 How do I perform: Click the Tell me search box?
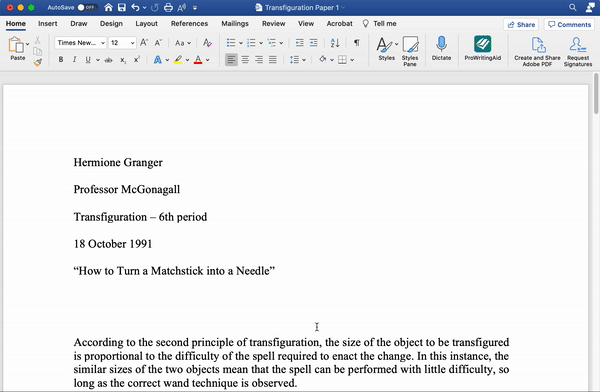[380, 24]
